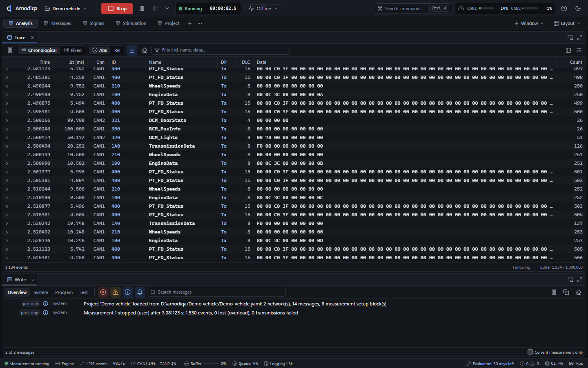Switch to Abs time mode
Viewport: 588px width, 368px height.
tap(100, 50)
